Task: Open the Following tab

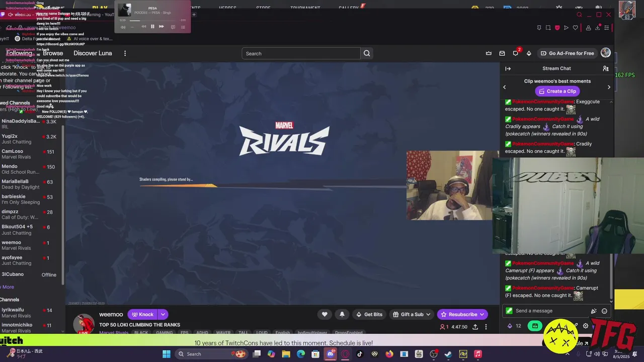Action: pos(19,53)
